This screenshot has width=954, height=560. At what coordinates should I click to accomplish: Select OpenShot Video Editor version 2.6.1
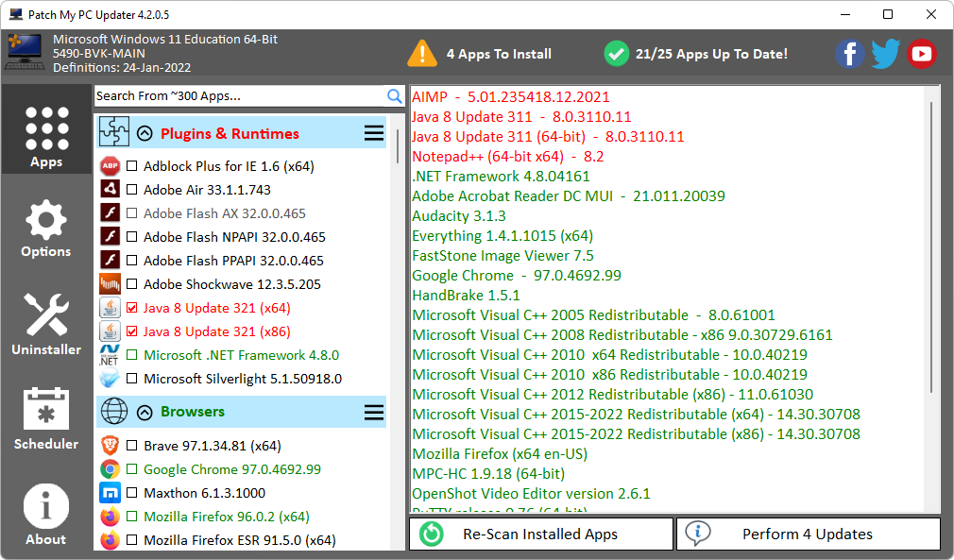coord(531,494)
